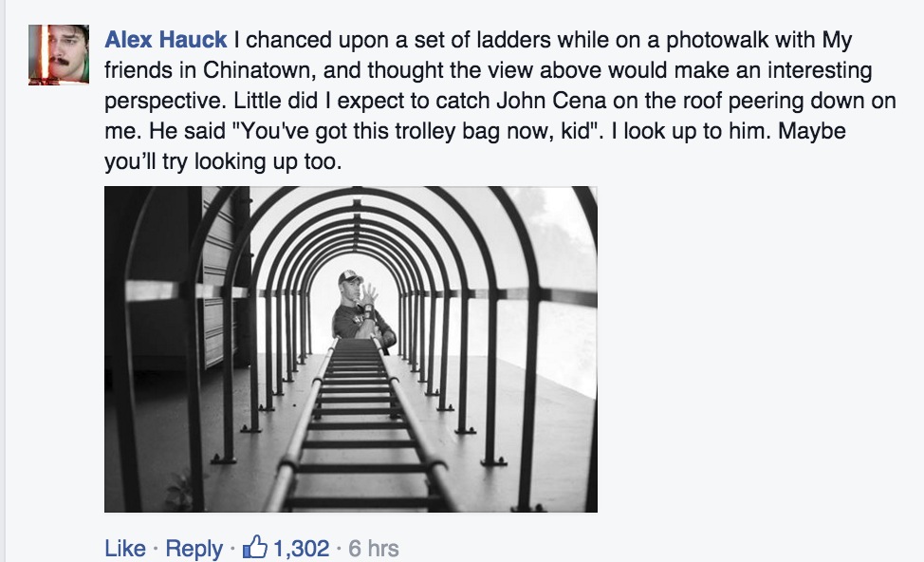924x562 pixels.
Task: Click the Alex Hauck commenter name
Action: click(166, 40)
